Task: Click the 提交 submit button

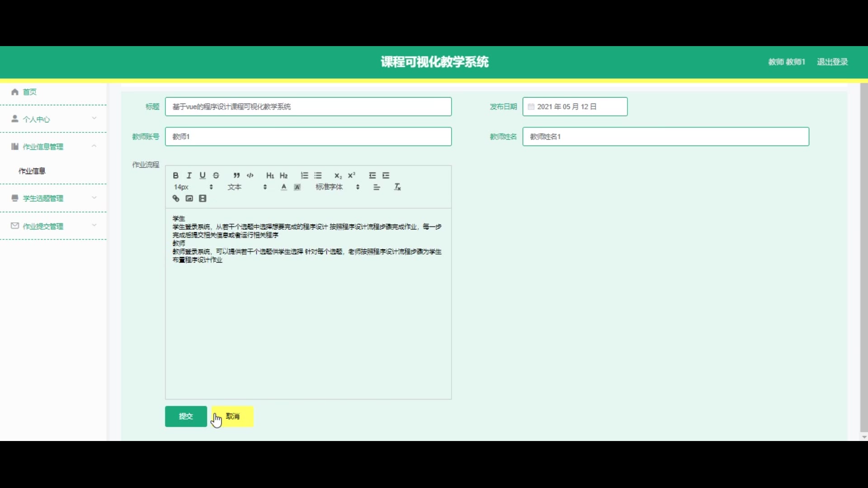Action: pyautogui.click(x=186, y=416)
